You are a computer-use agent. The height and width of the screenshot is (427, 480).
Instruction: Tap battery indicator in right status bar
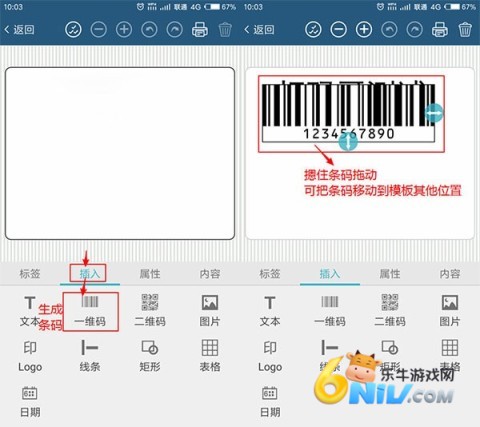452,7
